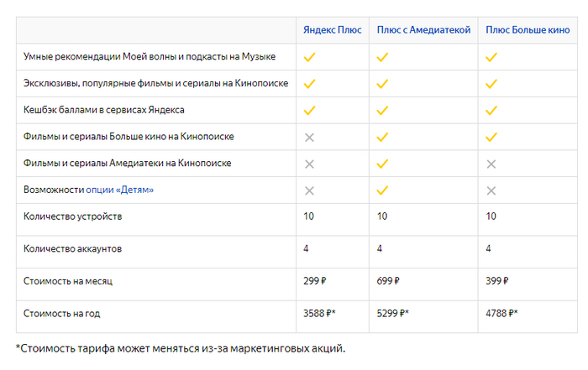Click the 4788 ₽ yearly price

coord(501,314)
